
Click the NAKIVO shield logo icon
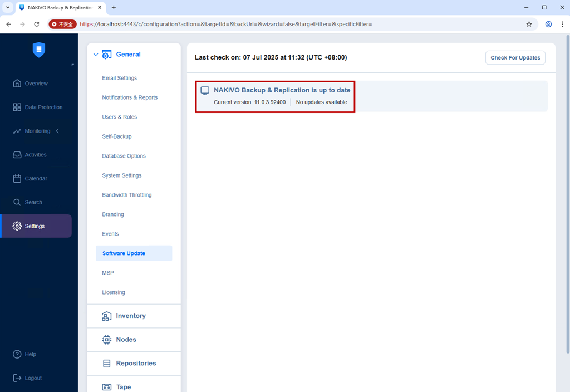[38, 50]
